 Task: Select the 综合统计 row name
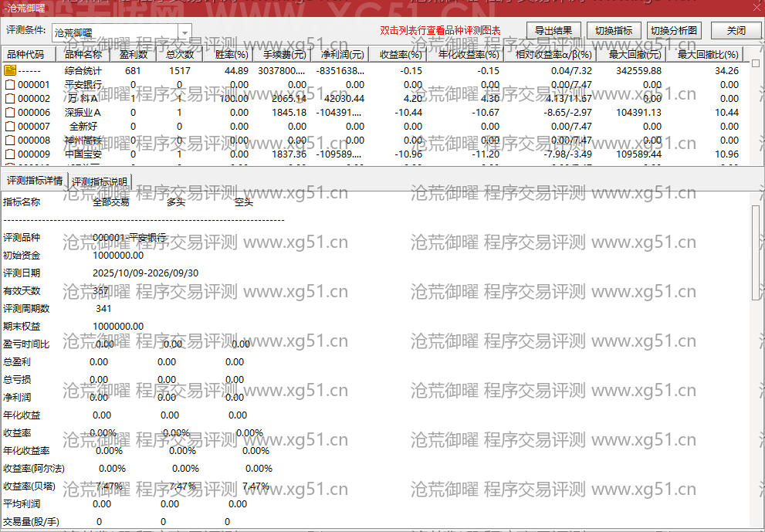(x=83, y=71)
